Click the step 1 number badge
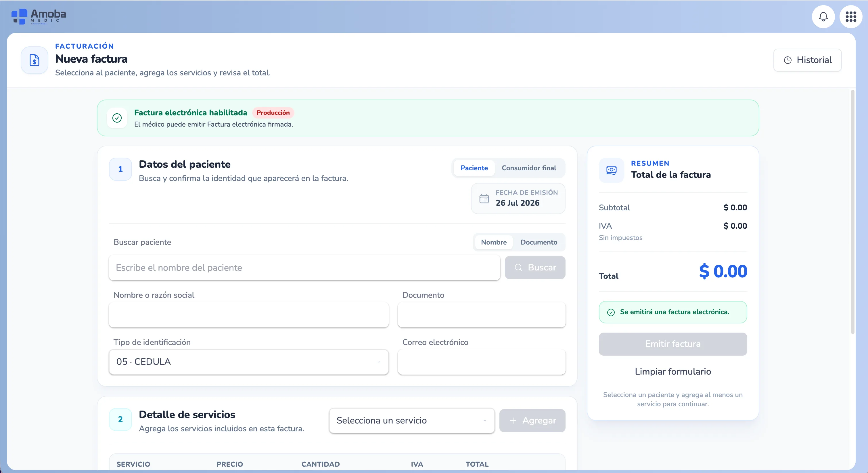Screen dimensions: 868x473 [120, 169]
